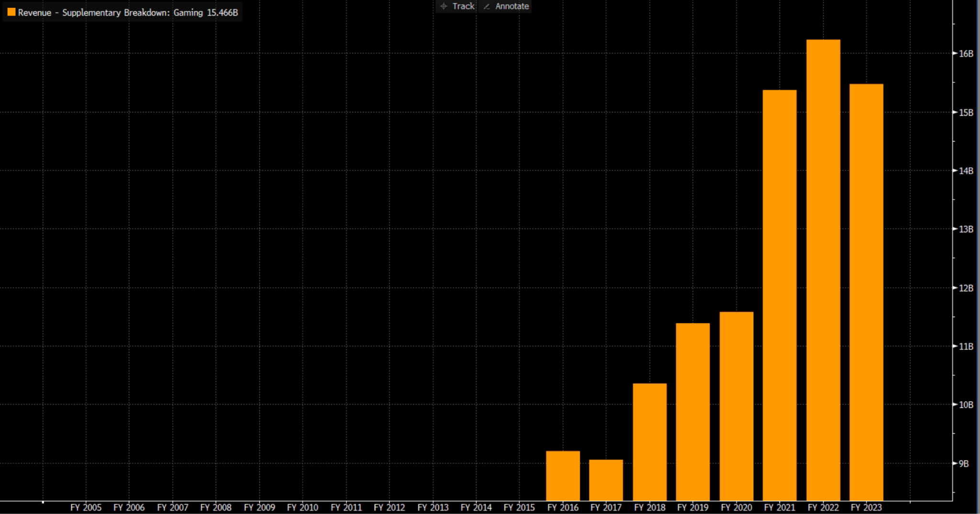Click the 12B y-axis value
The height and width of the screenshot is (514, 980).
coord(966,288)
